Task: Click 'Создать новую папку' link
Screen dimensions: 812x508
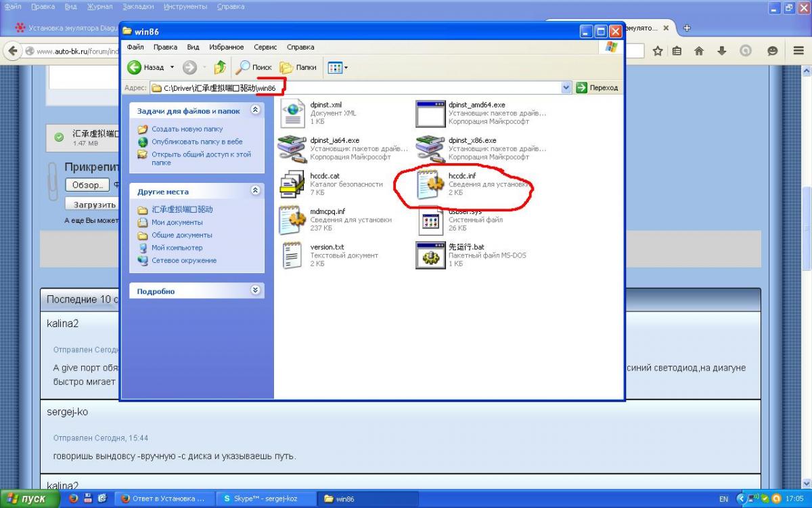Action: 187,129
